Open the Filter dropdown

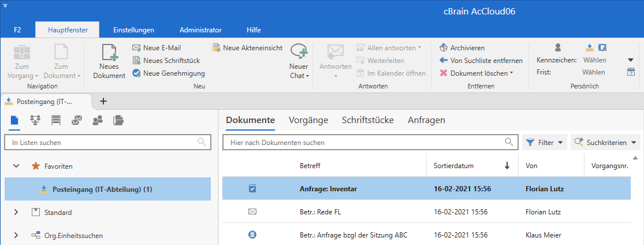coord(544,142)
